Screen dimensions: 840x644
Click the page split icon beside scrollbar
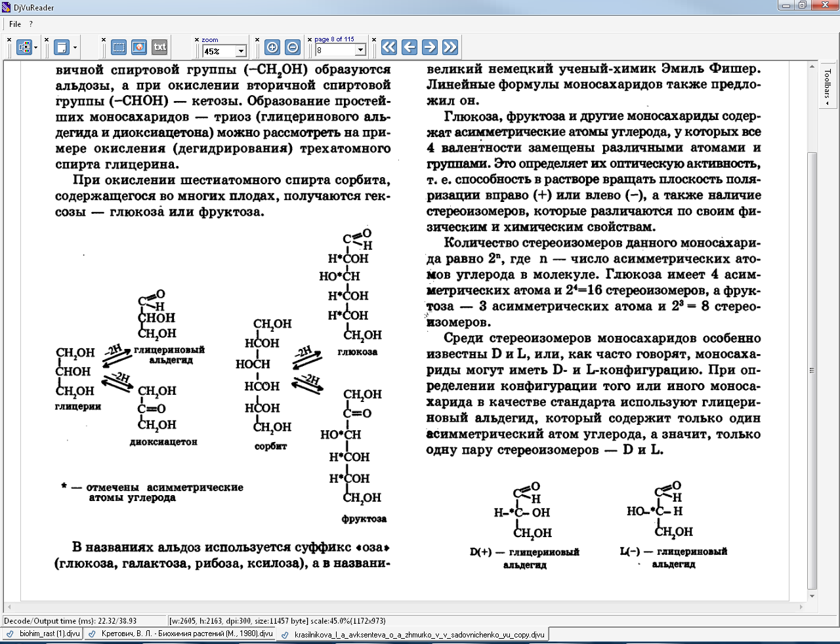tap(812, 371)
